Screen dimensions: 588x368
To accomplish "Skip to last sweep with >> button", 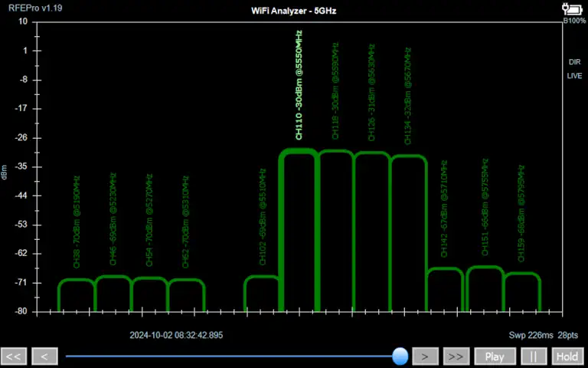I will click(x=456, y=356).
